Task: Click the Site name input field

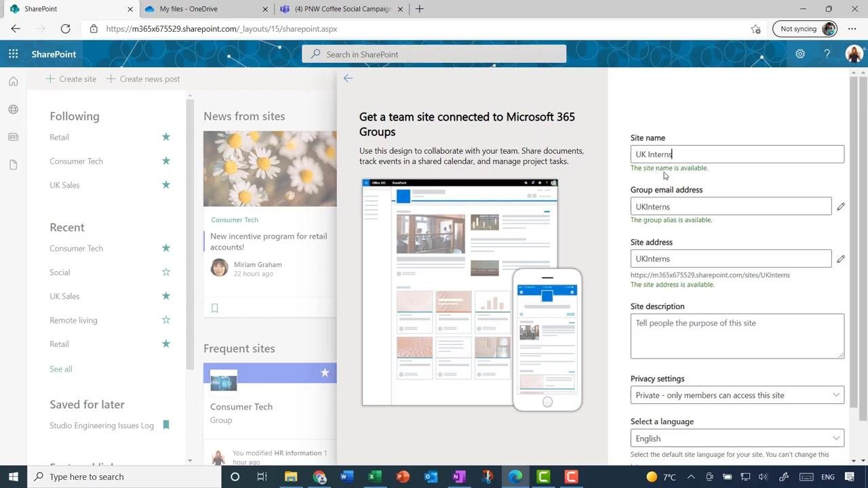Action: pos(737,154)
